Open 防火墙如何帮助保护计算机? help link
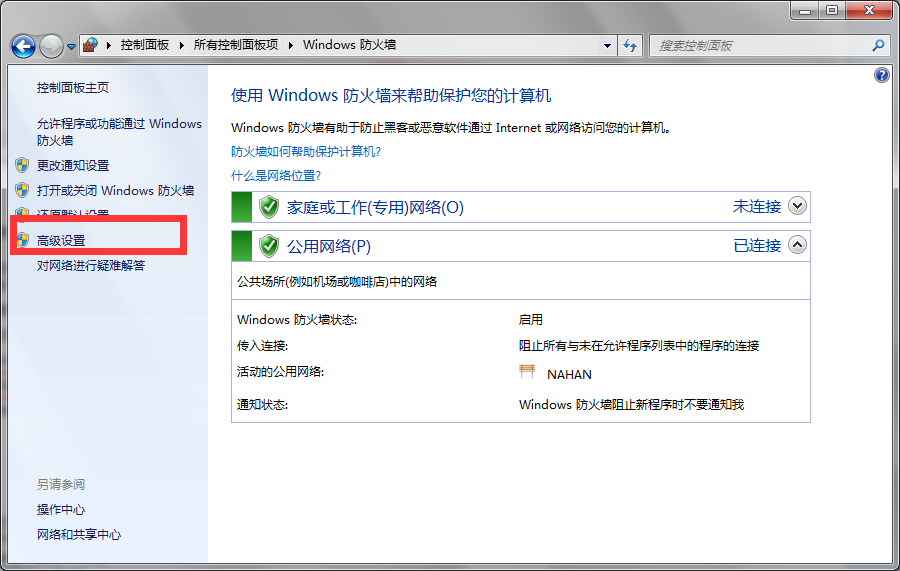The width and height of the screenshot is (900, 571). point(306,152)
